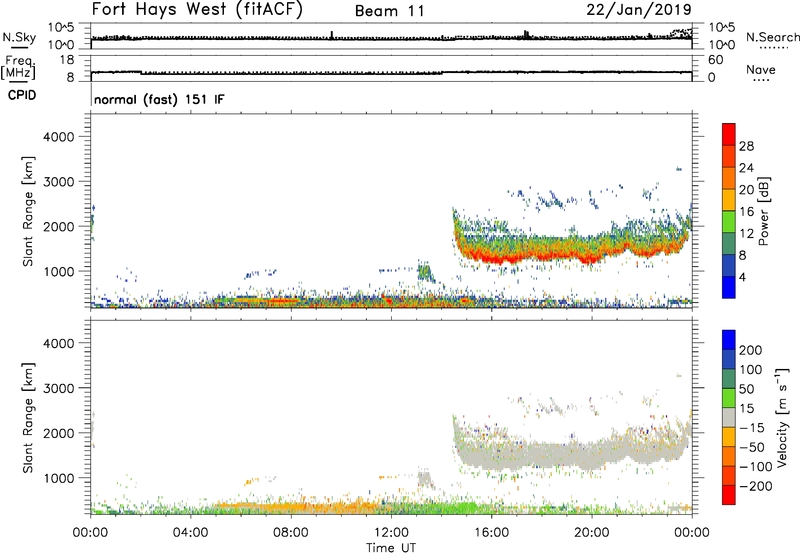
Task: Click the 3000 km tick in power panel
Action: tap(58, 182)
